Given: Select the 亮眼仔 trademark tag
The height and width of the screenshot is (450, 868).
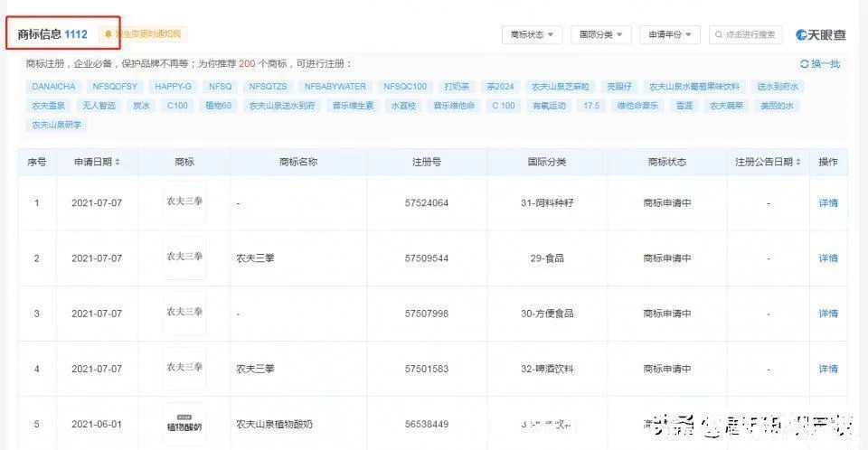Looking at the screenshot, I should [x=619, y=87].
